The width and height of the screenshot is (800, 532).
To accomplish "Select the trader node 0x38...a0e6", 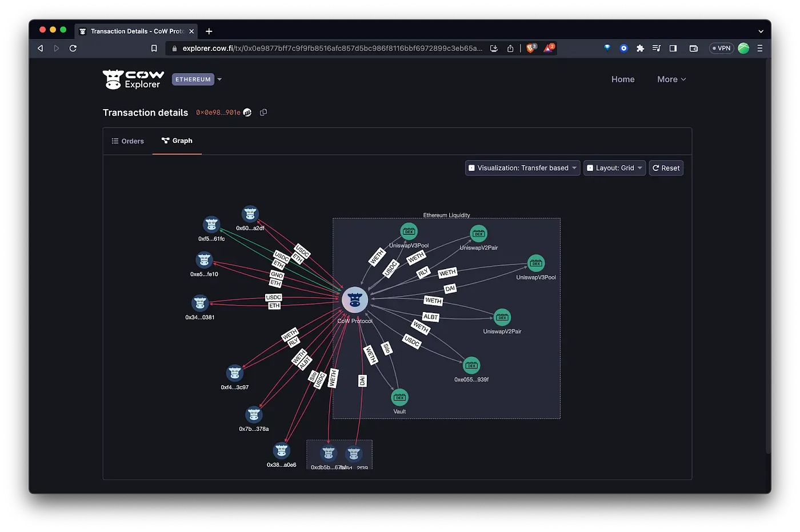I will pos(281,451).
